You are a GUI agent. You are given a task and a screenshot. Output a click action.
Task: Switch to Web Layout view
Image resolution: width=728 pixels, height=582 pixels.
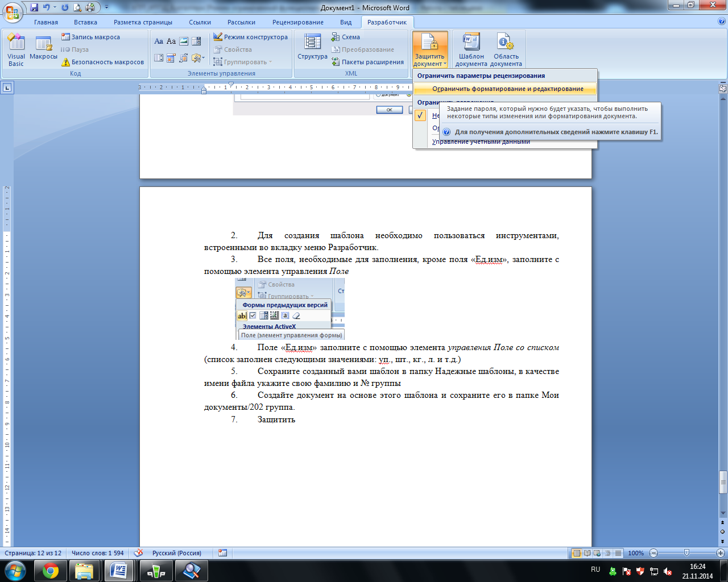pos(597,553)
